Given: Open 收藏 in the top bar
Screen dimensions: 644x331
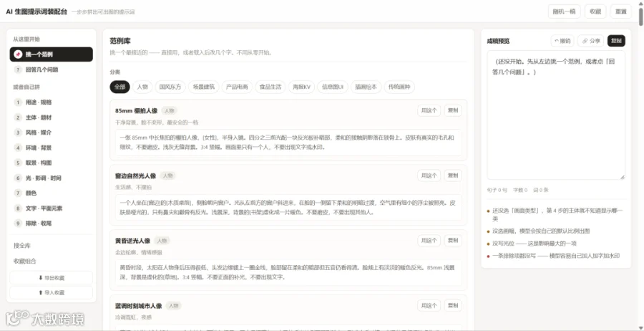Looking at the screenshot, I should 595,11.
